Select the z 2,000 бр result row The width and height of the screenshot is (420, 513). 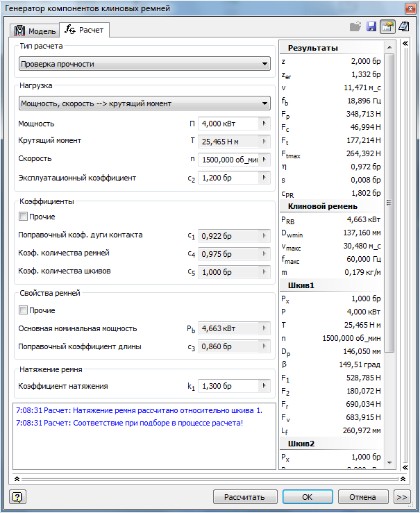pos(331,61)
